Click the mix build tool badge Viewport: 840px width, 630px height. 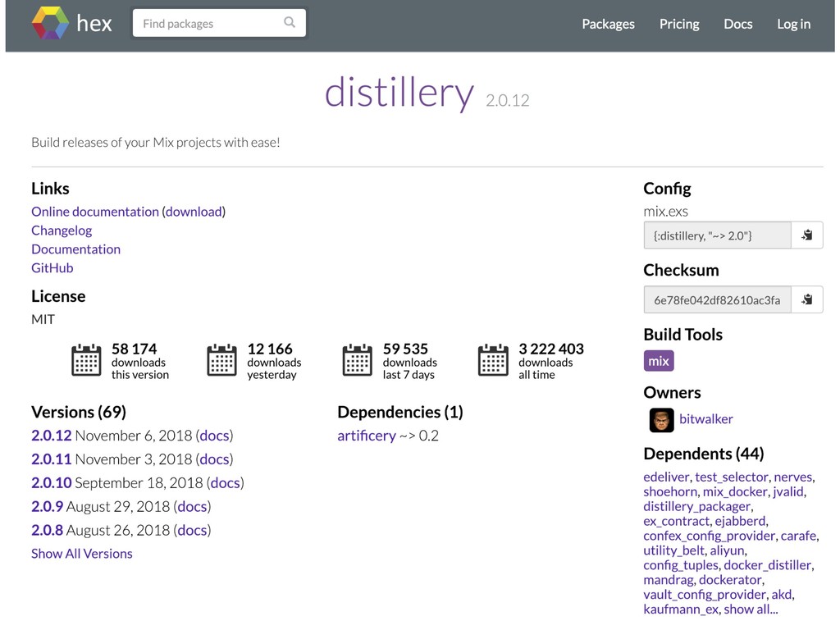click(x=659, y=361)
